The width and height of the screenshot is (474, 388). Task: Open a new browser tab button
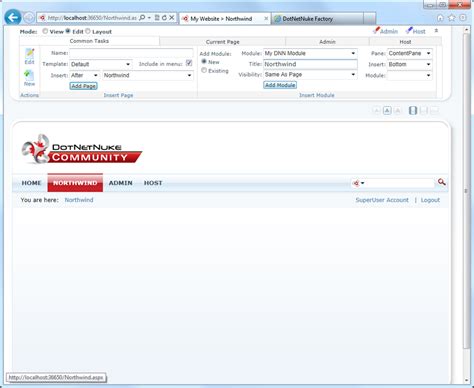(369, 19)
